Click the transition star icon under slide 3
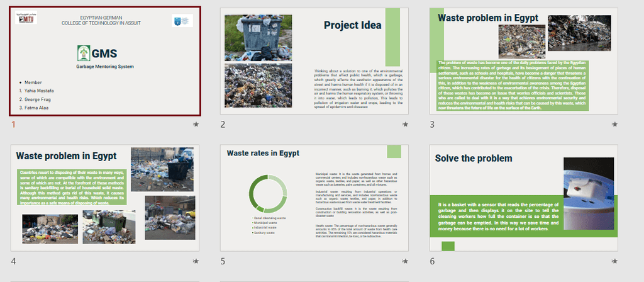The image size is (644, 282). 614,124
